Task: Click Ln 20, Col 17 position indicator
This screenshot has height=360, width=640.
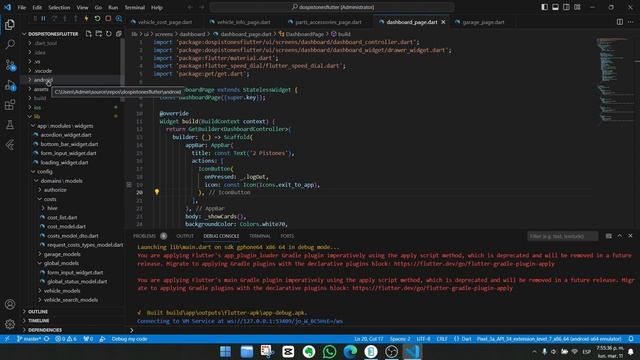Action: pyautogui.click(x=369, y=339)
